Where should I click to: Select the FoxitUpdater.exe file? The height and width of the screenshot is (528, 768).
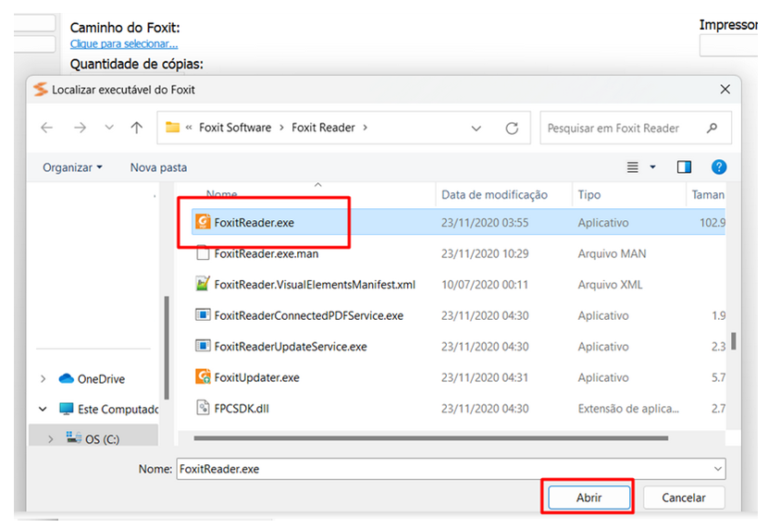[256, 377]
